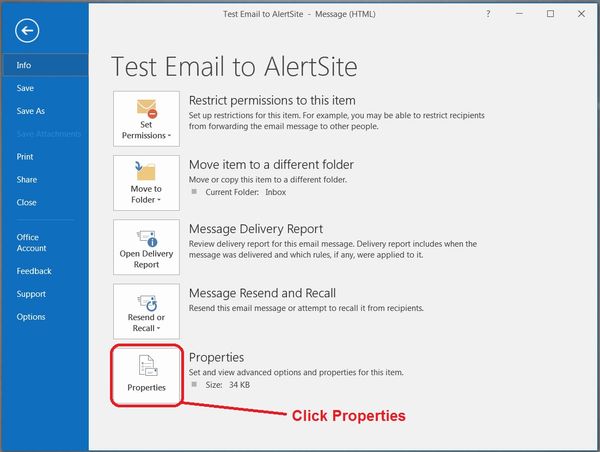Screen dimensions: 600x452
Task: Click the 'Move item to a different folder' heading
Action: click(271, 165)
